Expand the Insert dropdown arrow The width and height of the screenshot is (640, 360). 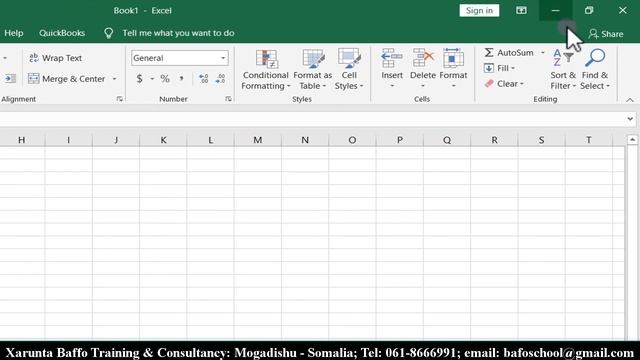click(x=392, y=86)
